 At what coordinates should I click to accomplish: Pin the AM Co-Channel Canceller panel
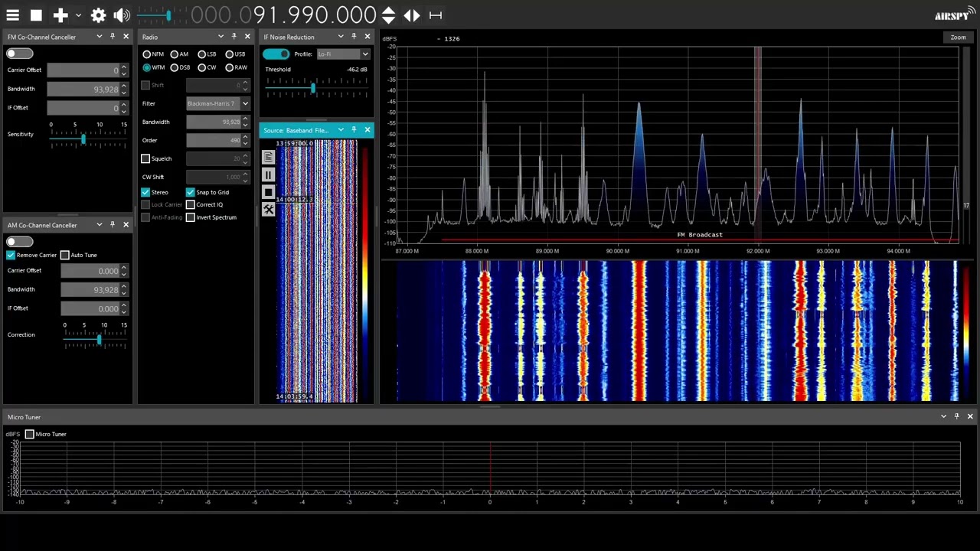[x=113, y=224]
